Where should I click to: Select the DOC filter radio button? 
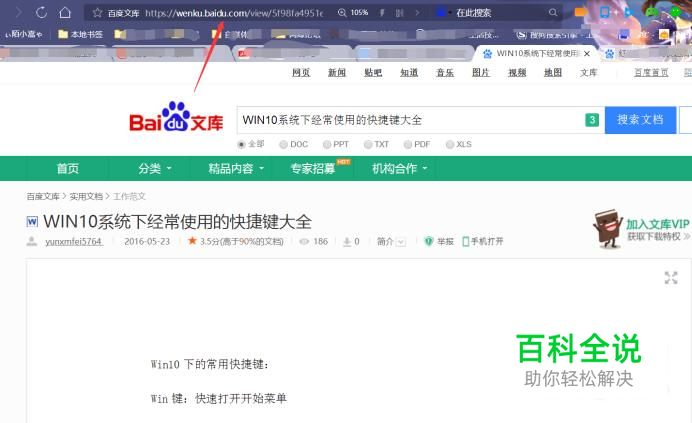pos(283,144)
